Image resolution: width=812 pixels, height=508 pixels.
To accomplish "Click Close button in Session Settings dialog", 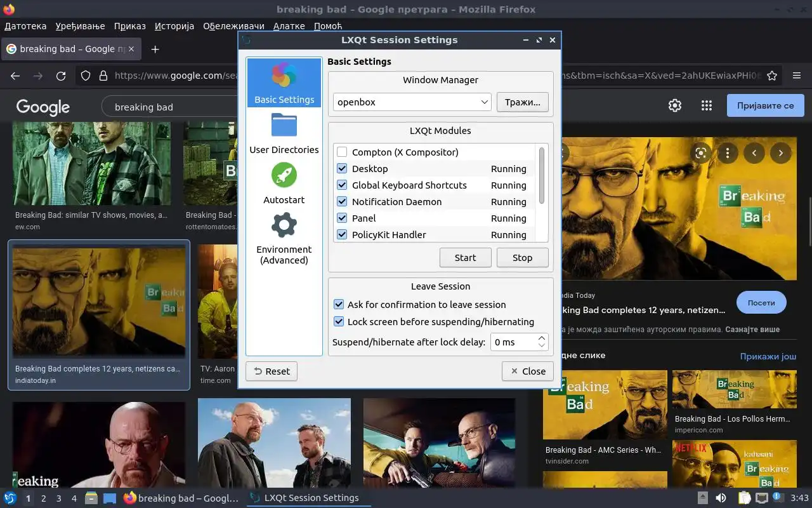I will click(x=528, y=371).
